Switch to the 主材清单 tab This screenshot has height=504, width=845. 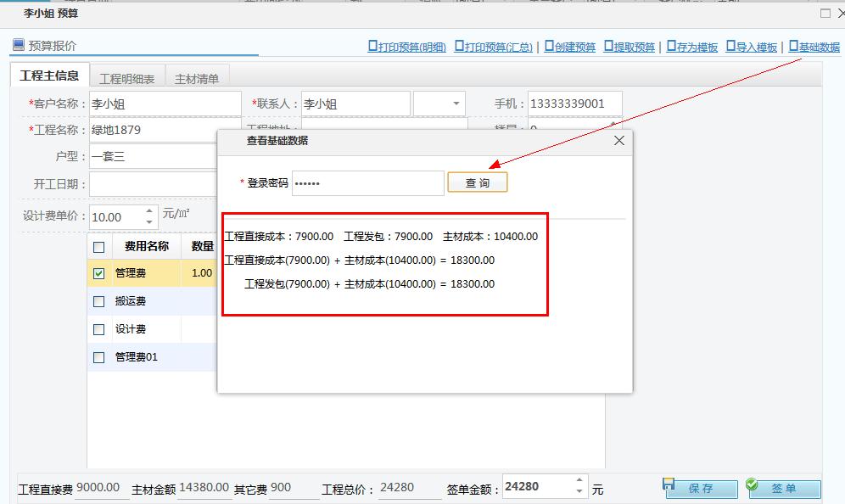tap(197, 79)
